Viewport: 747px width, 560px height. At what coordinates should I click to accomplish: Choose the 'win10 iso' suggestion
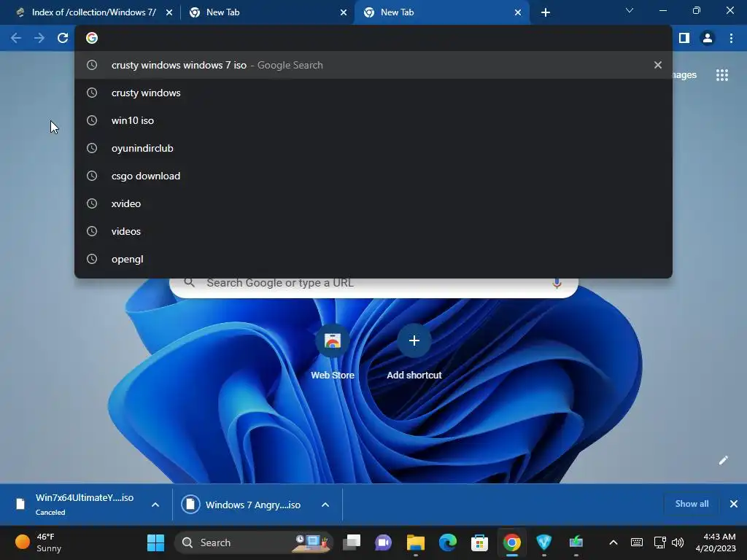(x=373, y=120)
